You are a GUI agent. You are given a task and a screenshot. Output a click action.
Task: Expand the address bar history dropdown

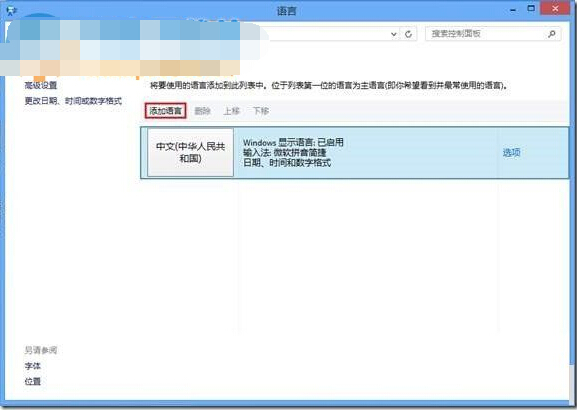click(393, 34)
